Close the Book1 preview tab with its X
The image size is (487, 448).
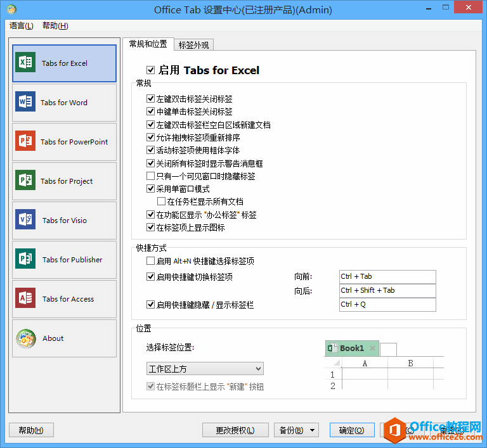point(372,349)
